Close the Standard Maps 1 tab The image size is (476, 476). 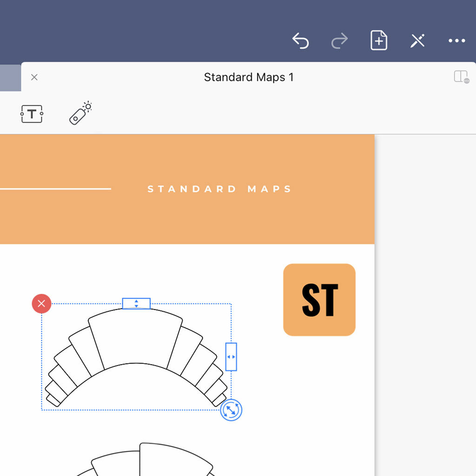click(x=34, y=77)
